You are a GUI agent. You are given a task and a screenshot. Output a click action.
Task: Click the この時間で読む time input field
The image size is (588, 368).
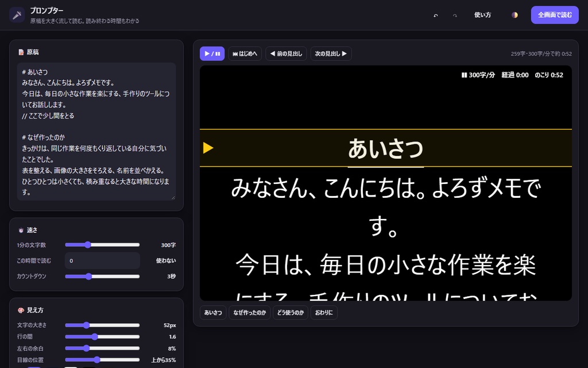click(102, 260)
